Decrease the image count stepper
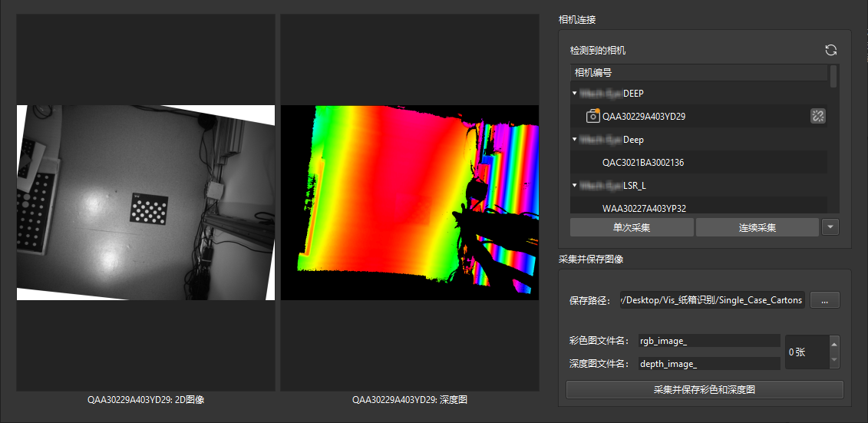The width and height of the screenshot is (868, 423). (834, 360)
